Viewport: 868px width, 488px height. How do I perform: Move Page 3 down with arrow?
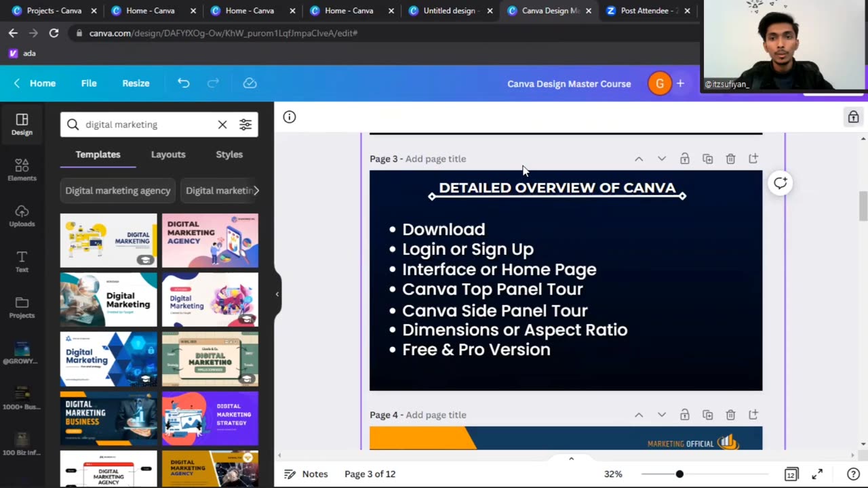point(662,159)
